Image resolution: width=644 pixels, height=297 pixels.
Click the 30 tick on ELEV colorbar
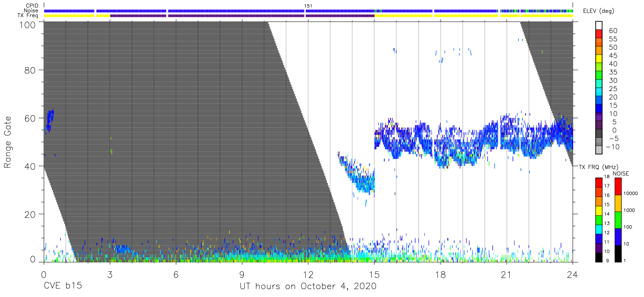tap(614, 81)
